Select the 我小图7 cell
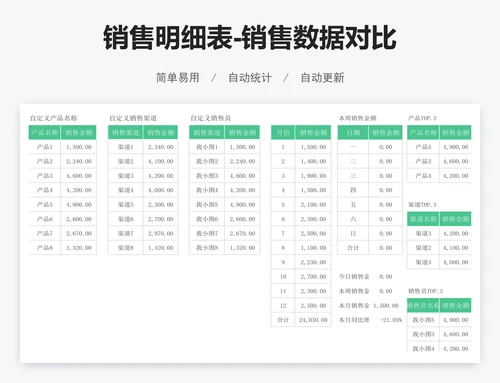The width and height of the screenshot is (500, 383). 207,233
